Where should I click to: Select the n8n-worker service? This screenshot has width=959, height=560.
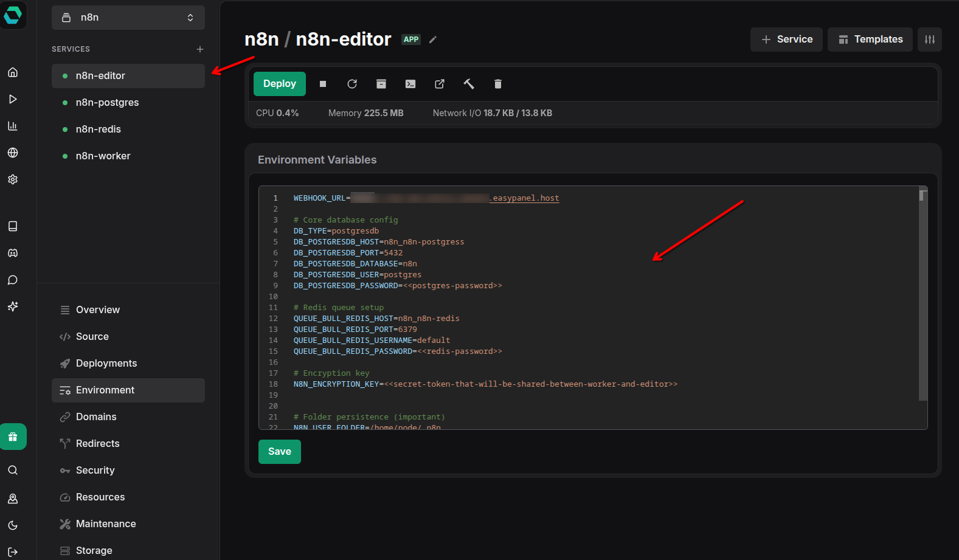(x=128, y=156)
